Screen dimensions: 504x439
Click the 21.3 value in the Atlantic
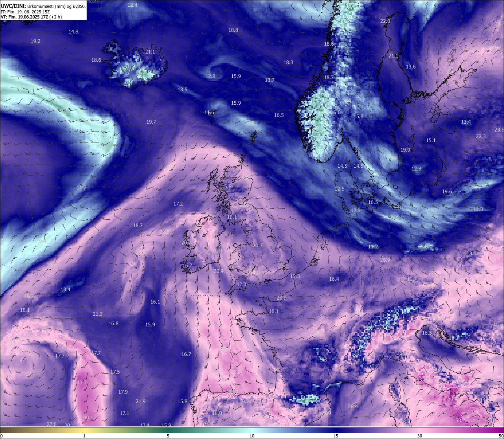98,314
